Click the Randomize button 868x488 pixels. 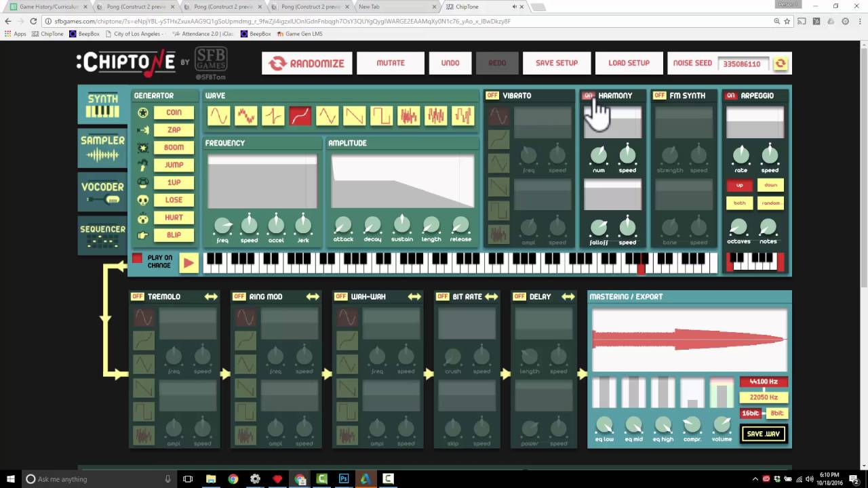pos(307,63)
